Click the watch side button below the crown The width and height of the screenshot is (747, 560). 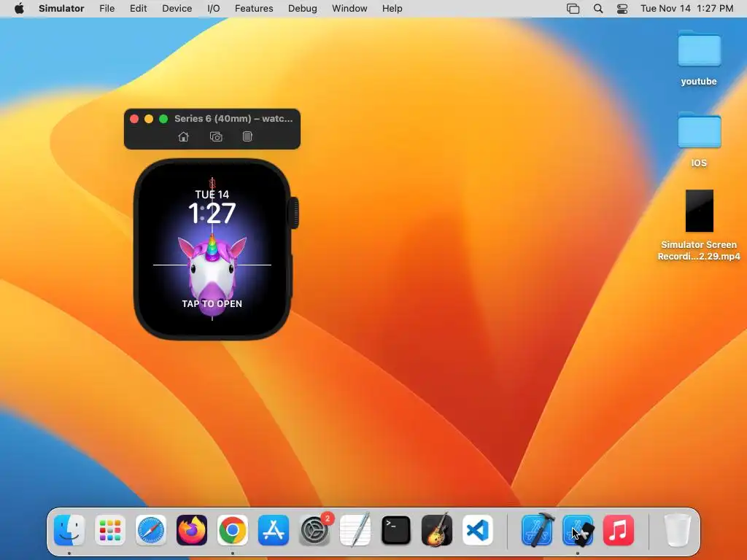pos(291,276)
